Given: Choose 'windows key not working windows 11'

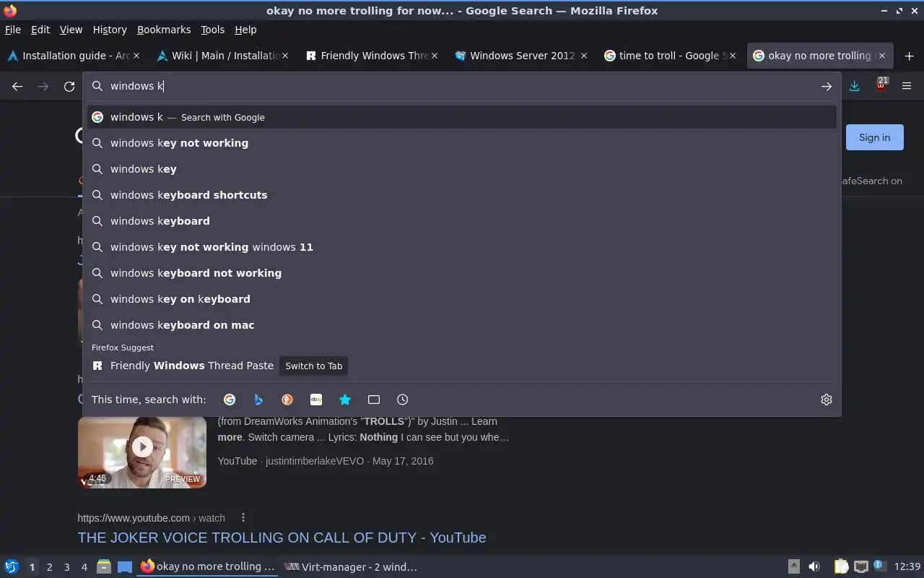Looking at the screenshot, I should [462, 247].
